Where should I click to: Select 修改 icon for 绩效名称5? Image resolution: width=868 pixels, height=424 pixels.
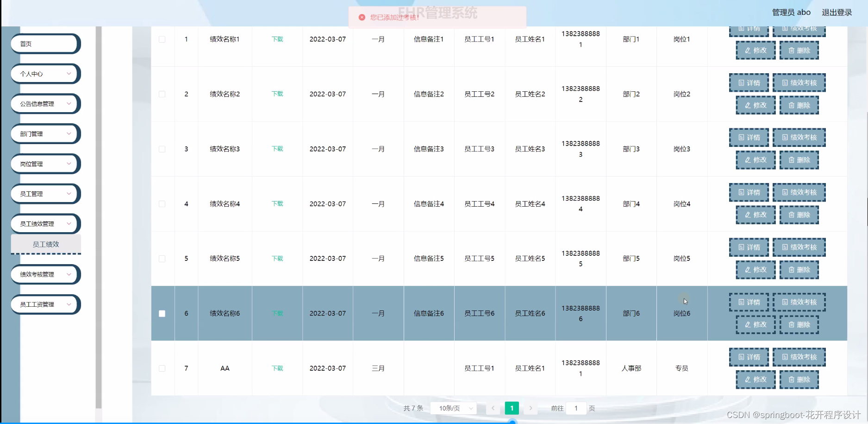(x=755, y=269)
